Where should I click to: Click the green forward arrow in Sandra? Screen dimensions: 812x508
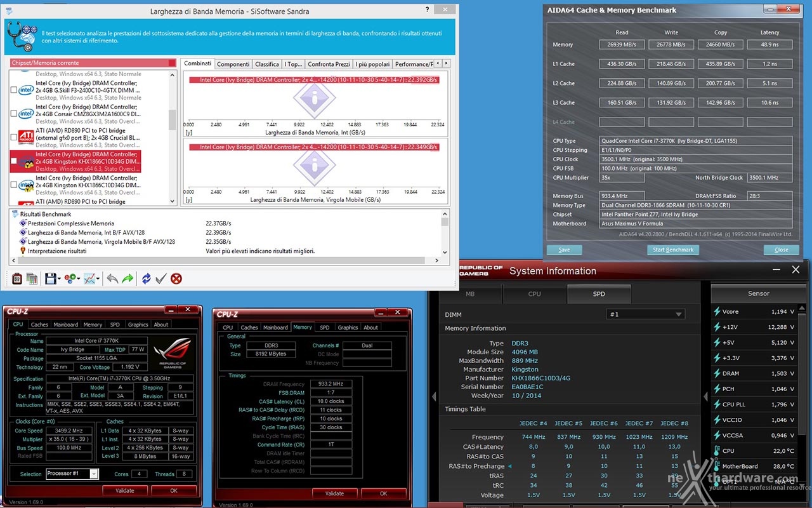[128, 278]
